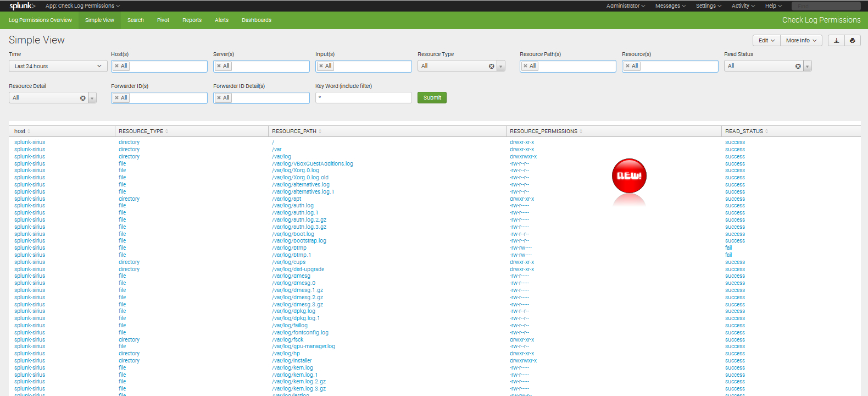The height and width of the screenshot is (396, 868).
Task: Open the Help menu
Action: click(x=774, y=5)
